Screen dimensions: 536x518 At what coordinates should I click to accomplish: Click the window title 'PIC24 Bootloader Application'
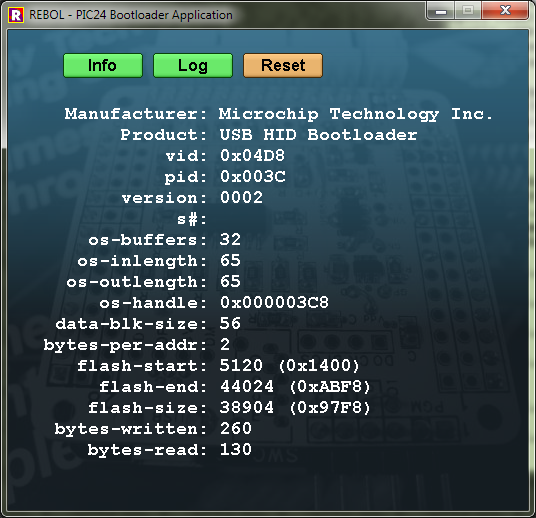tap(154, 15)
